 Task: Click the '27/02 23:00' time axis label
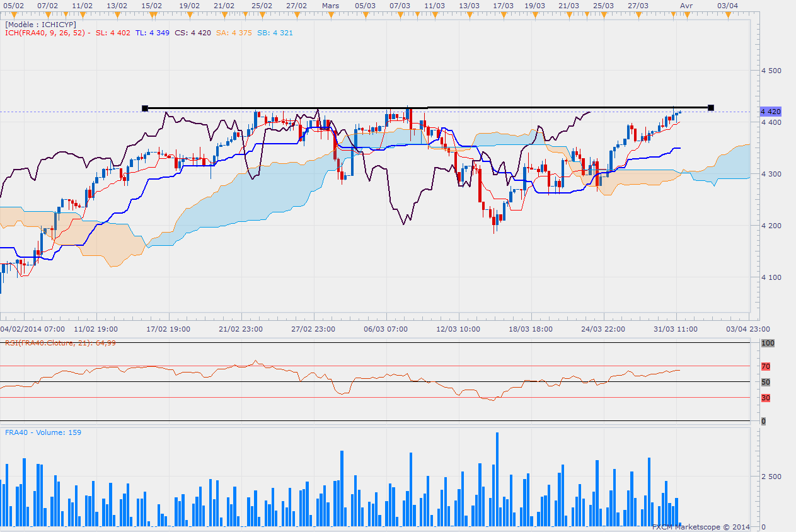tap(313, 329)
